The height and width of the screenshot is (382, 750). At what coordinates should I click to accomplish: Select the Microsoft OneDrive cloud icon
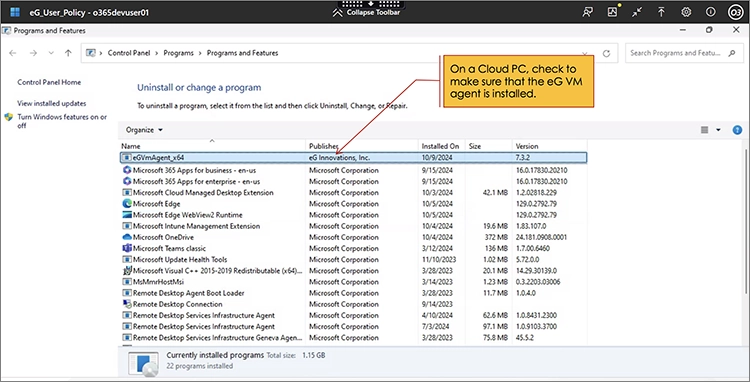[x=127, y=237]
